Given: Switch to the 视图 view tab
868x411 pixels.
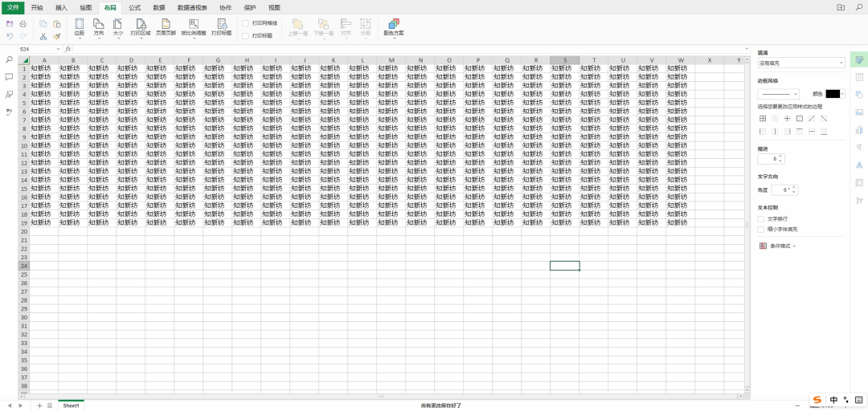Looking at the screenshot, I should tap(274, 8).
